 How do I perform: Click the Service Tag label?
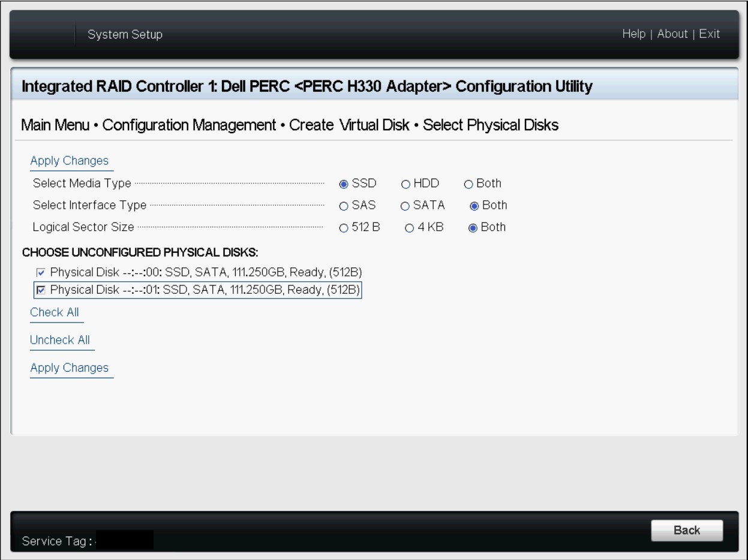pyautogui.click(x=56, y=541)
